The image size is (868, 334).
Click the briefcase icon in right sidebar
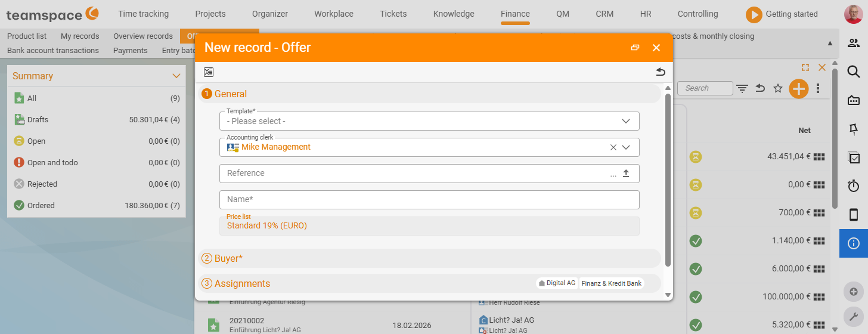(854, 100)
